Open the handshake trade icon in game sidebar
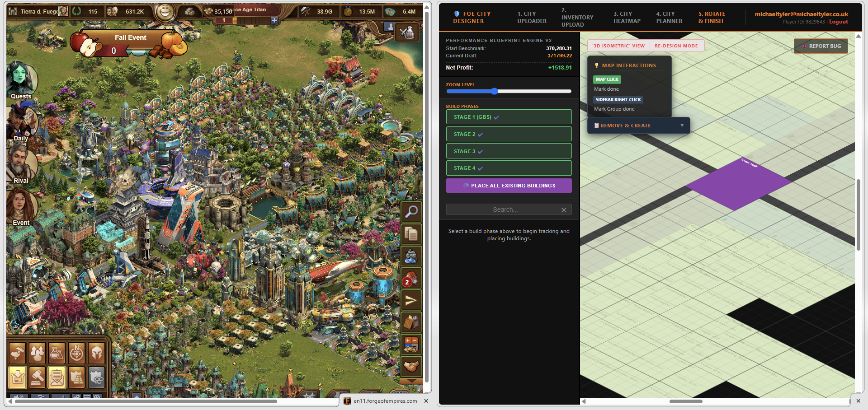Screen dimensions: 868x410 point(411,366)
